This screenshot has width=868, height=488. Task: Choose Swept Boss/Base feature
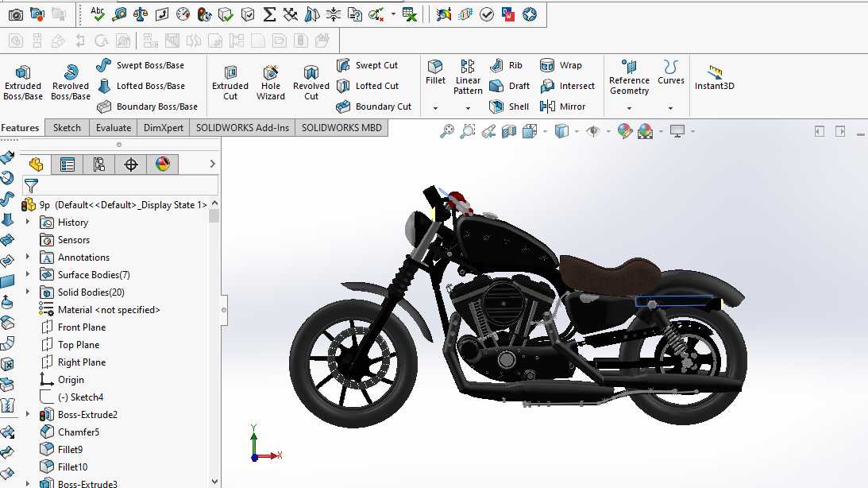point(141,65)
